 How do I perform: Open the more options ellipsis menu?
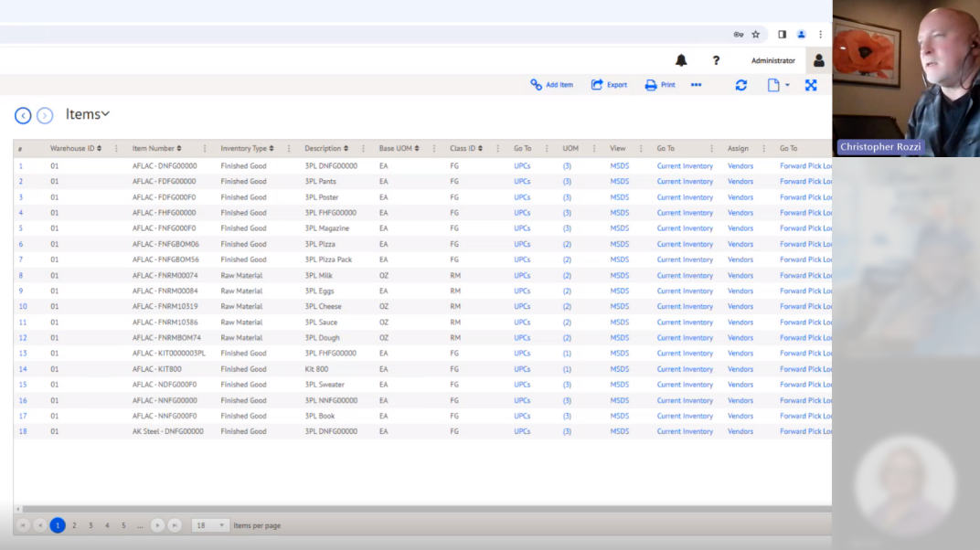[696, 85]
